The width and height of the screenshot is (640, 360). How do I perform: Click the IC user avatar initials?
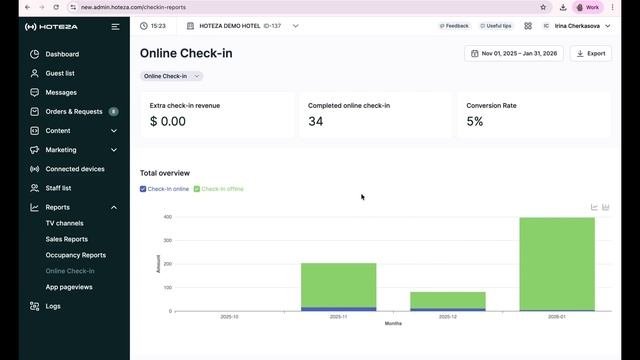click(x=546, y=26)
